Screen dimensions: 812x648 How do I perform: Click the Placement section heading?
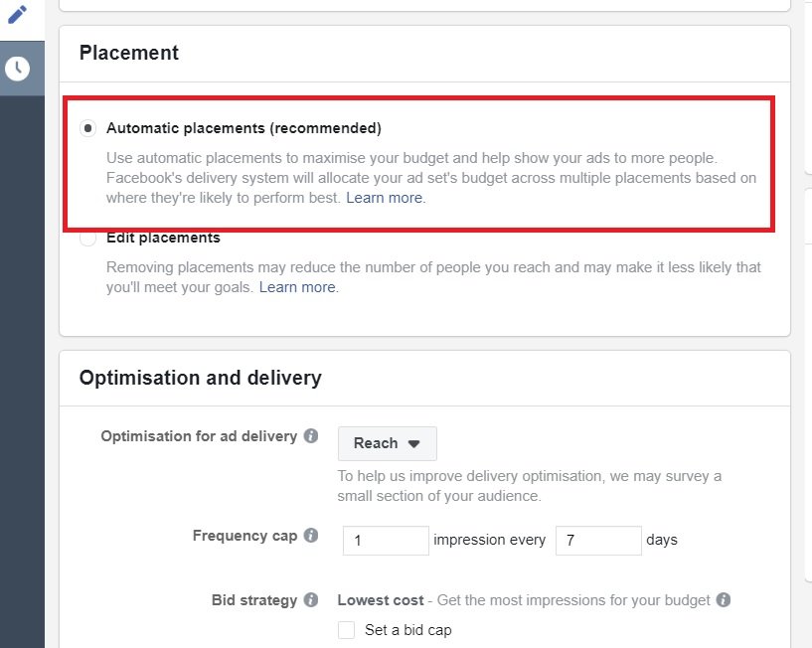coord(129,53)
